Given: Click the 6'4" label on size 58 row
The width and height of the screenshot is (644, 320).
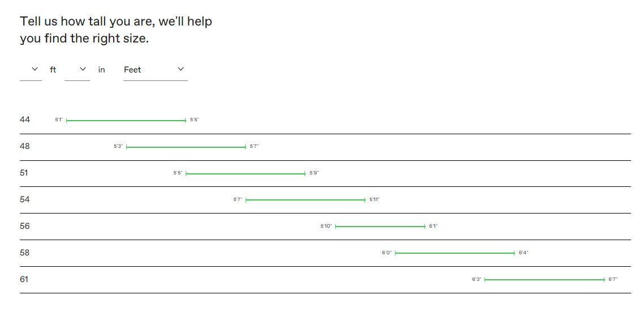Looking at the screenshot, I should 523,253.
